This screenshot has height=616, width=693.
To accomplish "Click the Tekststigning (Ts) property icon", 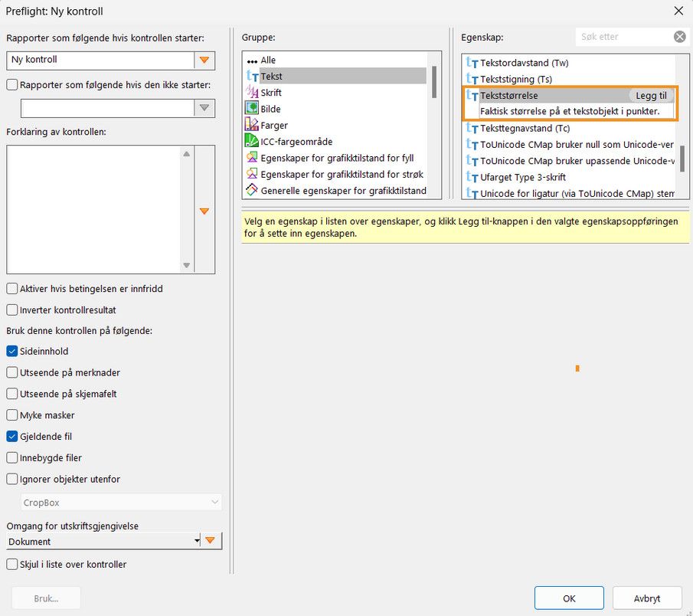I will click(472, 79).
